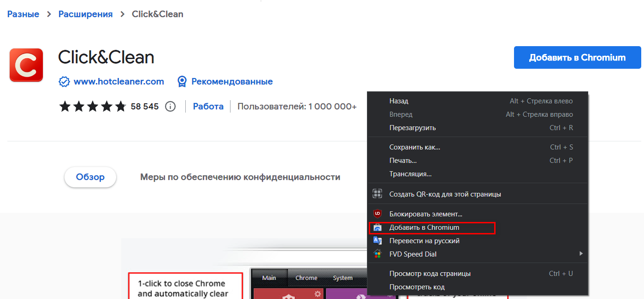Image resolution: width=644 pixels, height=299 pixels.
Task: Click the verified badge beside www.hotcleaner.com
Action: point(64,82)
